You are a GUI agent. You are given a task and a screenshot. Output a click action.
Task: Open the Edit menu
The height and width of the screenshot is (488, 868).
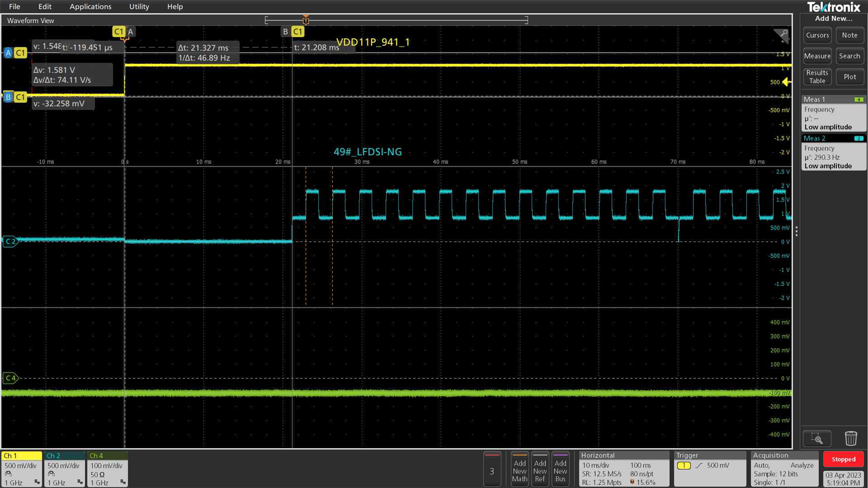tap(45, 6)
